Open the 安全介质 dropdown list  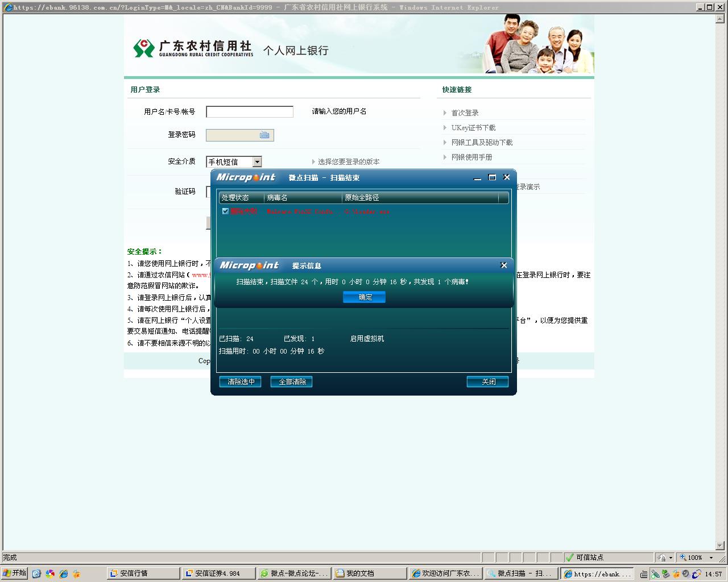[257, 162]
